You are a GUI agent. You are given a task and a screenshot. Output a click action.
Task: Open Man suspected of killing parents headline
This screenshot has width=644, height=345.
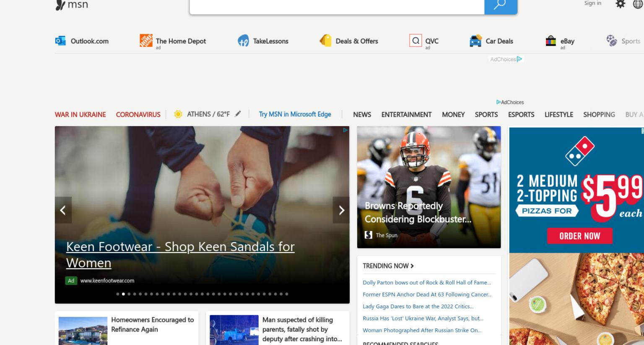302,330
